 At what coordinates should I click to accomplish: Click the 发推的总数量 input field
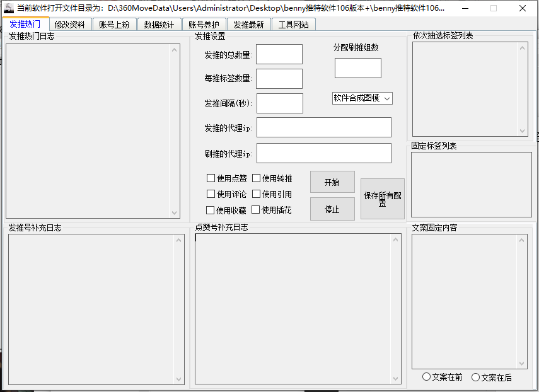point(279,54)
